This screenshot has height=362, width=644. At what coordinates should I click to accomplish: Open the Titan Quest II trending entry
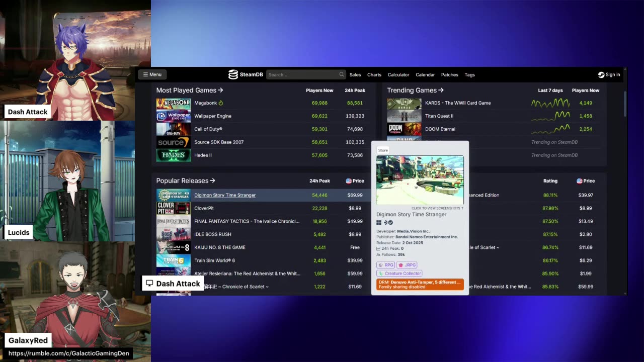[x=439, y=116]
